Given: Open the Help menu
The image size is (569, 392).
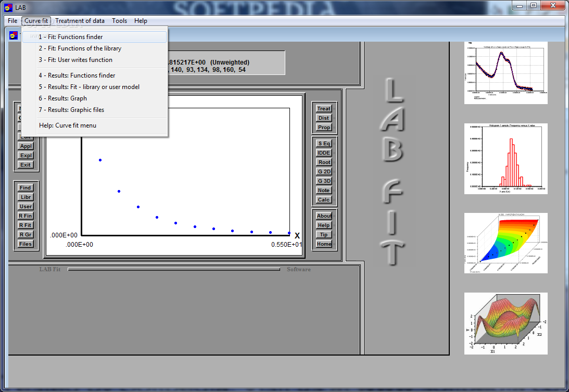Looking at the screenshot, I should click(141, 21).
